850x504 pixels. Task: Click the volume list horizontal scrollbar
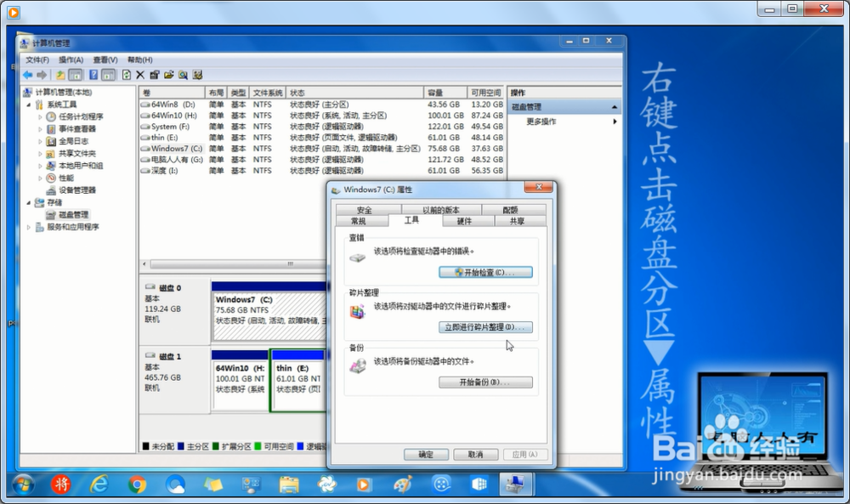point(237,264)
